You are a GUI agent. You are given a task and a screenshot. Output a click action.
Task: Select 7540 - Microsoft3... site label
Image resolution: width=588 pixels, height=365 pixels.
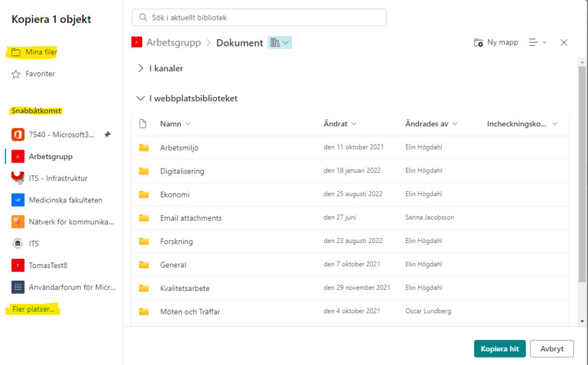pos(62,135)
